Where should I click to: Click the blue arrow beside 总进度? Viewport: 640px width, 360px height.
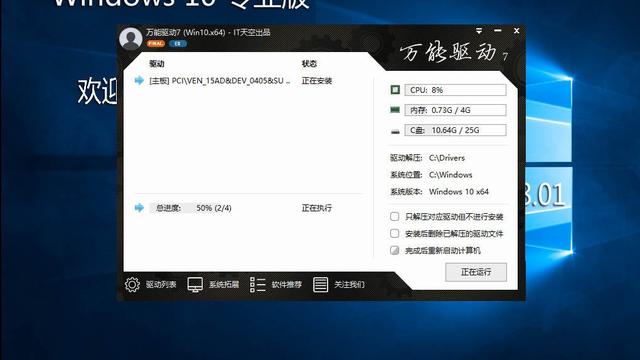[x=139, y=208]
